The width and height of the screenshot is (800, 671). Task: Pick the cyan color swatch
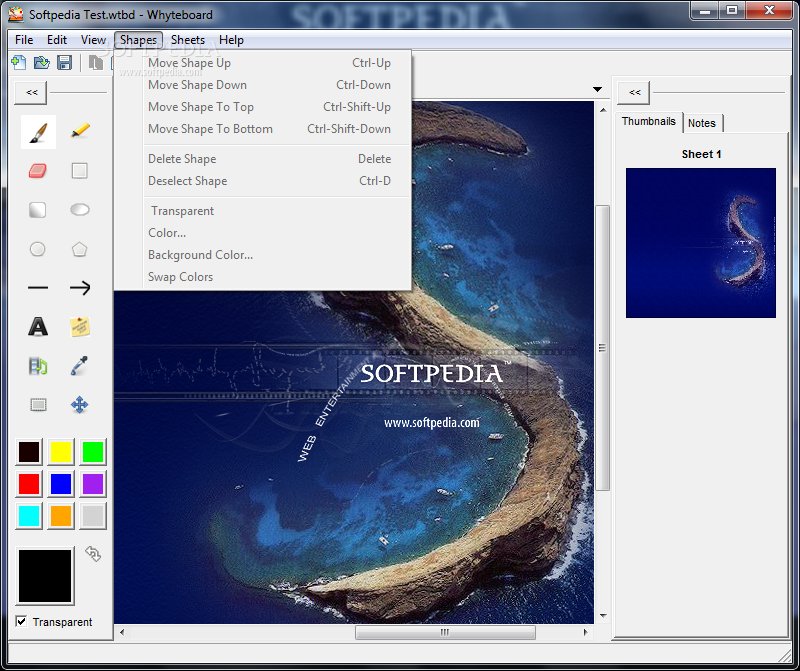[x=29, y=516]
